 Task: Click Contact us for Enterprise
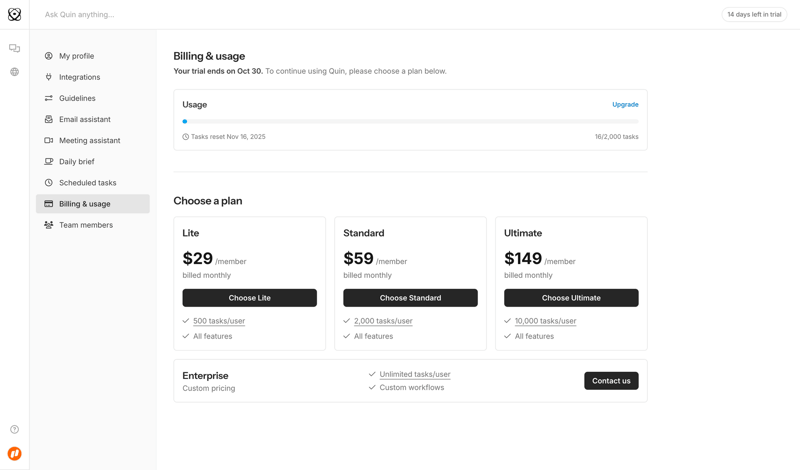611,381
